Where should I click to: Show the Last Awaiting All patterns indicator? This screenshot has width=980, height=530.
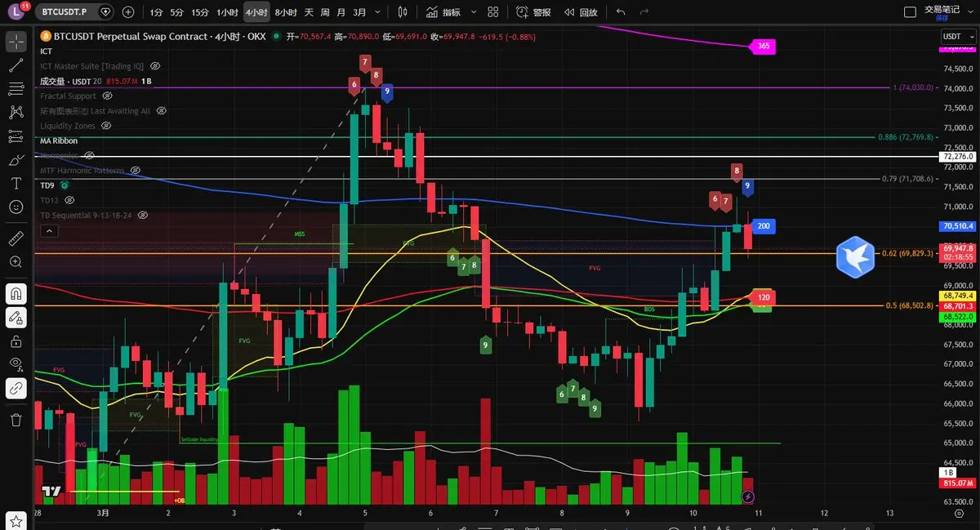tap(162, 110)
